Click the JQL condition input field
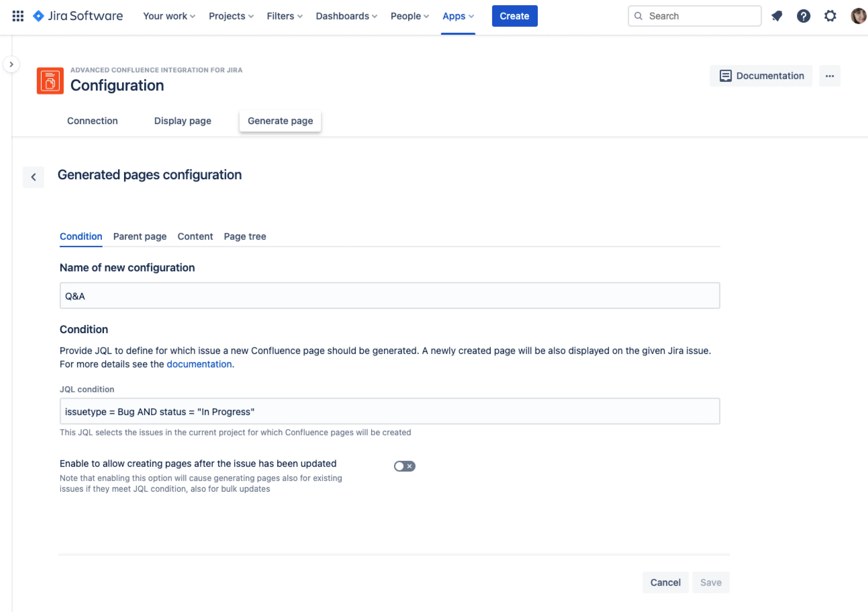 pyautogui.click(x=390, y=412)
